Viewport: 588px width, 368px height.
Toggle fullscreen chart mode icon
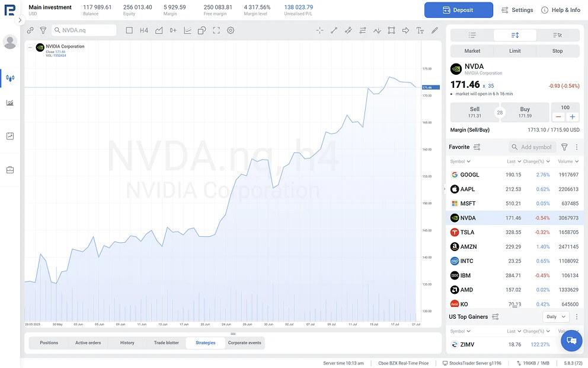tap(216, 30)
